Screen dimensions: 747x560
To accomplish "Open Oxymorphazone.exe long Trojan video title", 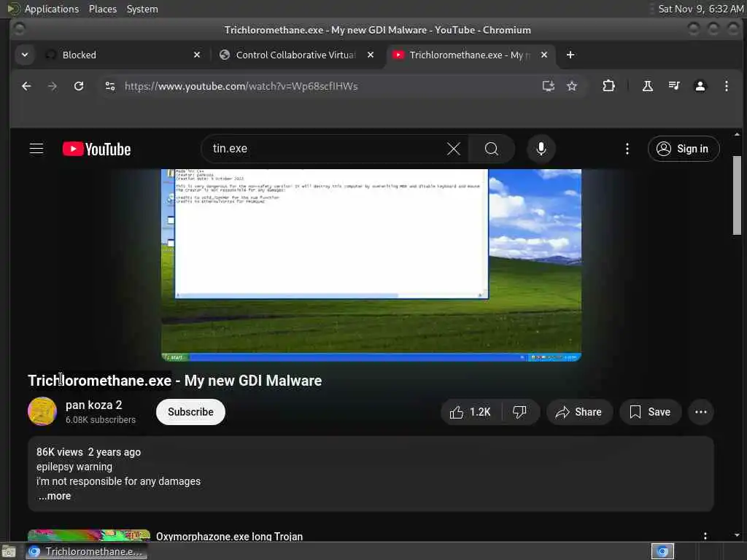I will tap(229, 536).
